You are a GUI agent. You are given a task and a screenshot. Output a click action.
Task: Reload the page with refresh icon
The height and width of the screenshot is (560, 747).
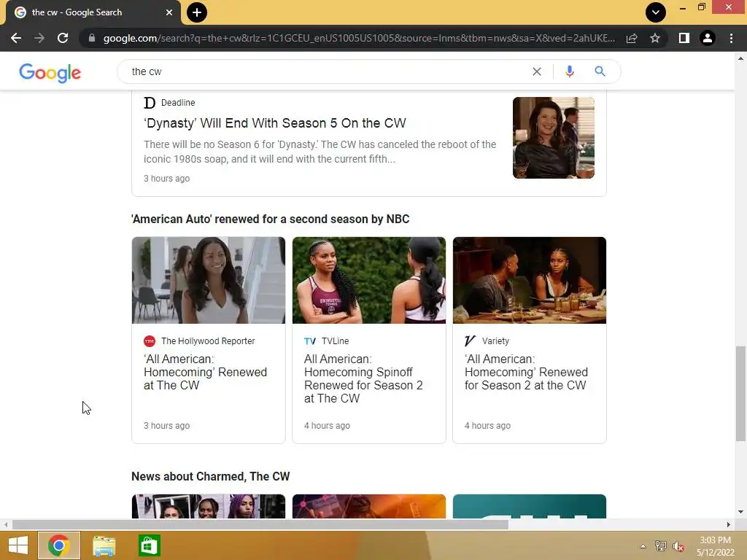(63, 38)
